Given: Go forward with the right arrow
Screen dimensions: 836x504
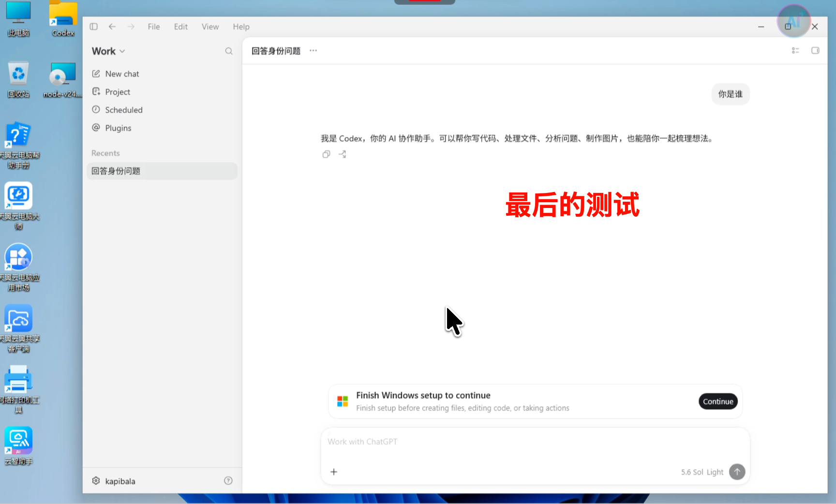Looking at the screenshot, I should pyautogui.click(x=131, y=27).
